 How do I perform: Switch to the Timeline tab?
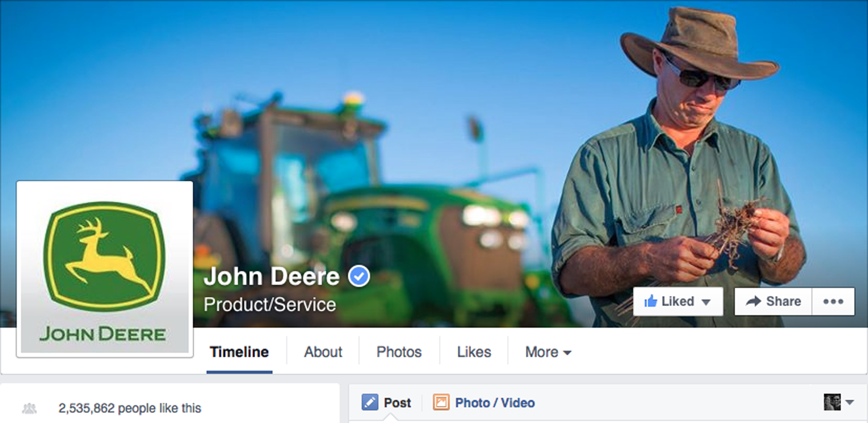239,352
